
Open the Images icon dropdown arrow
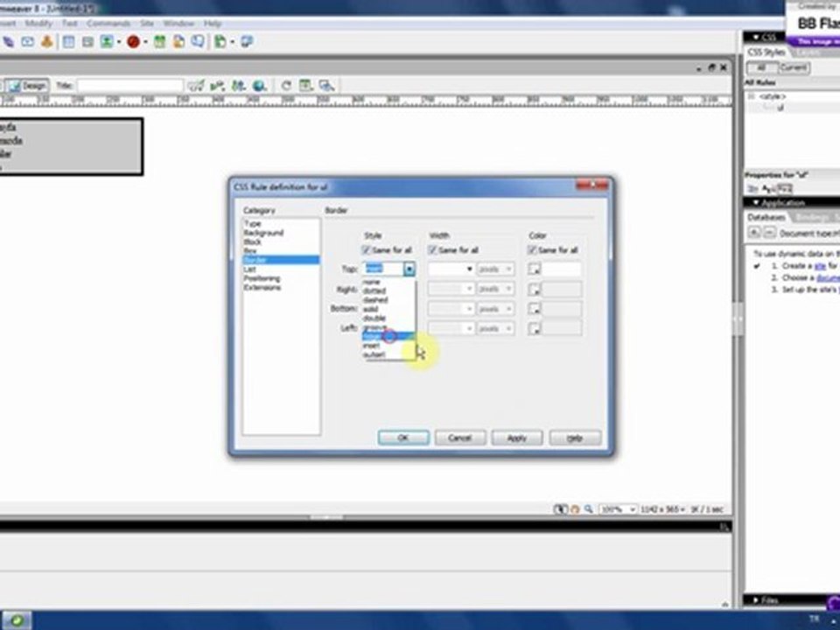[118, 42]
